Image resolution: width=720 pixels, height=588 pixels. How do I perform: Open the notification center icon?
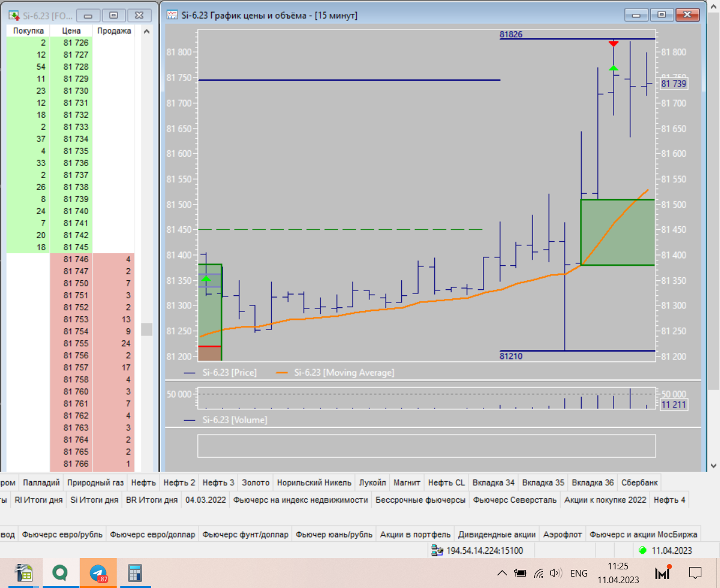[x=695, y=573]
